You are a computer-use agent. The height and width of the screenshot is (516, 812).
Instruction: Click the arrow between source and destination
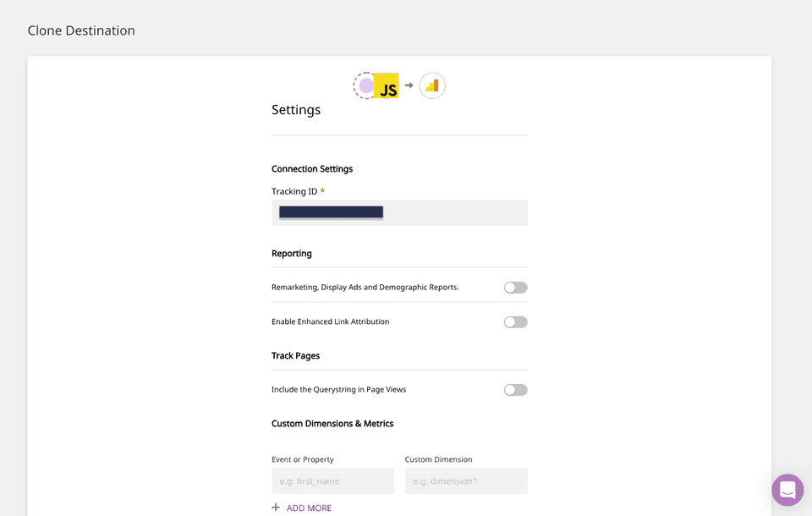click(409, 85)
